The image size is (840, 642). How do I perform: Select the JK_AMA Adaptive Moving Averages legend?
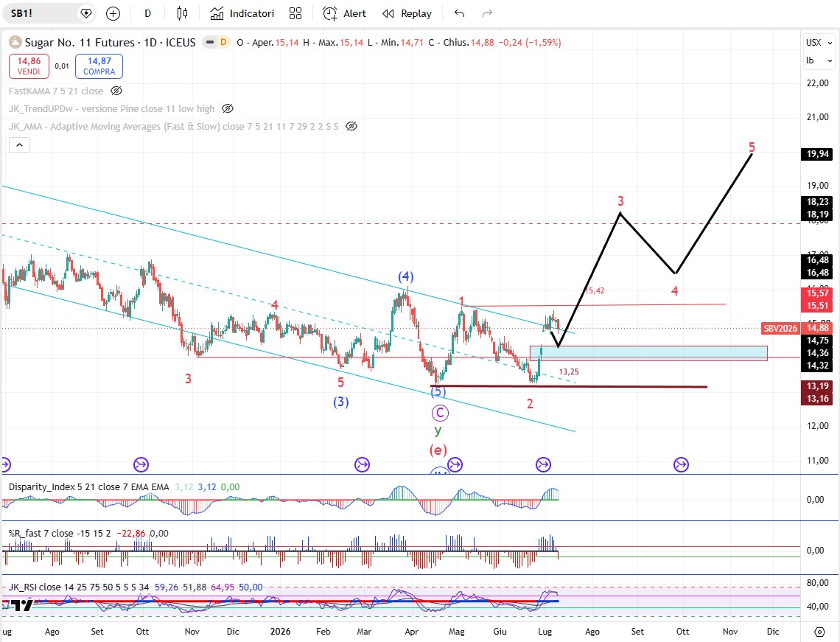tap(174, 127)
